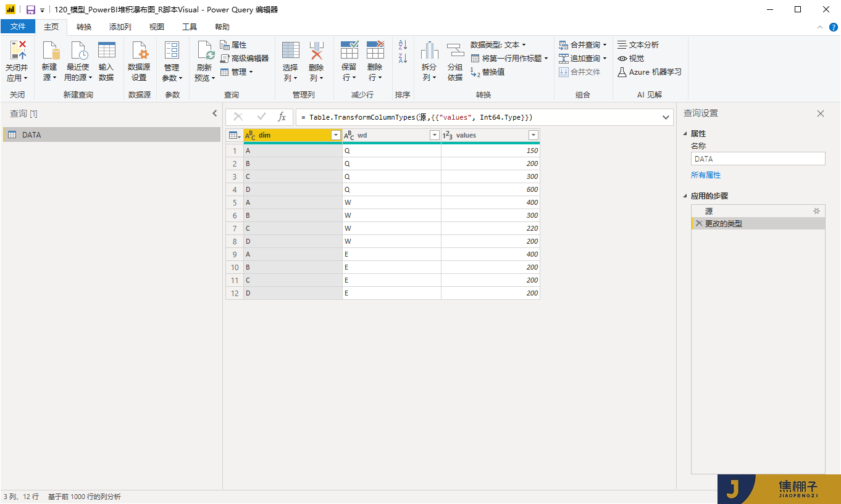Click the values column header

pyautogui.click(x=490, y=135)
